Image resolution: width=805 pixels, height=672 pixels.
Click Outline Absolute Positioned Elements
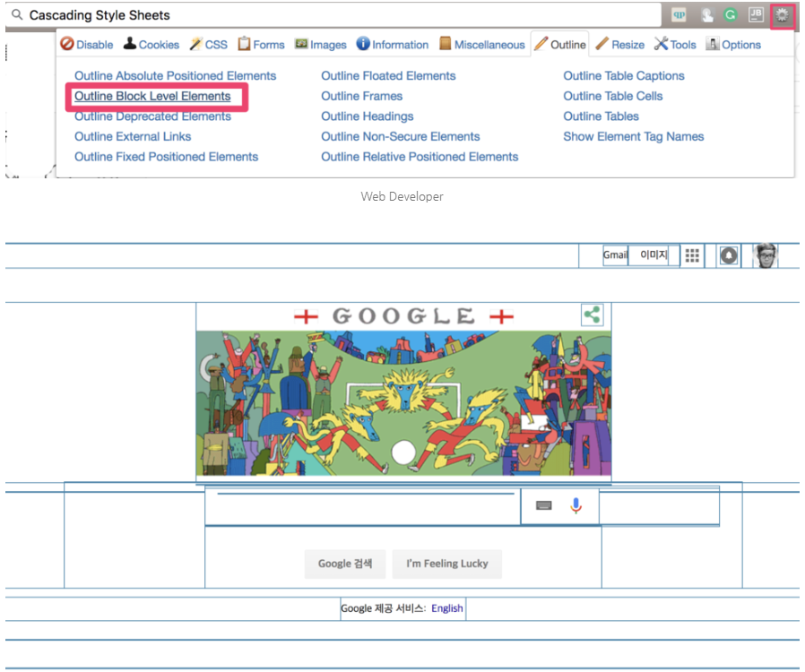click(175, 76)
